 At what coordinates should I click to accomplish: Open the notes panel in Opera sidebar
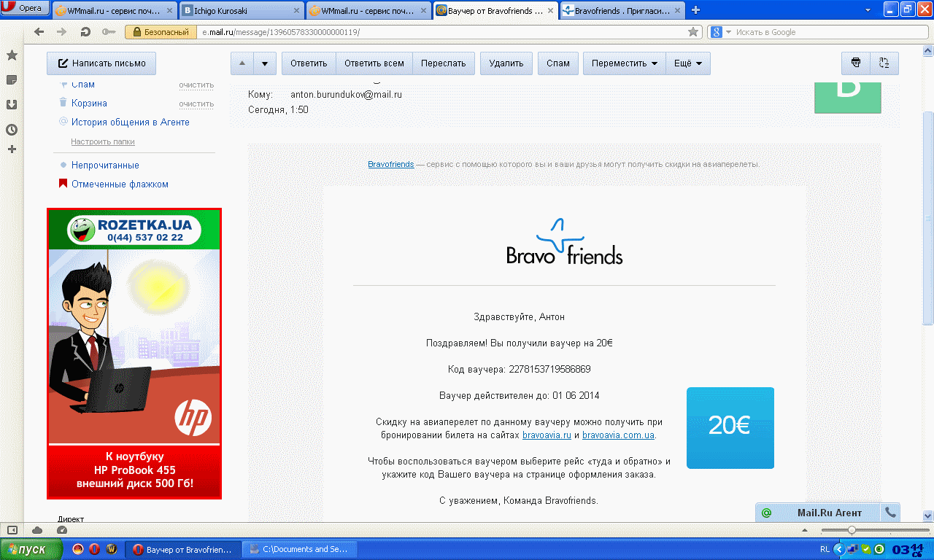pyautogui.click(x=12, y=79)
